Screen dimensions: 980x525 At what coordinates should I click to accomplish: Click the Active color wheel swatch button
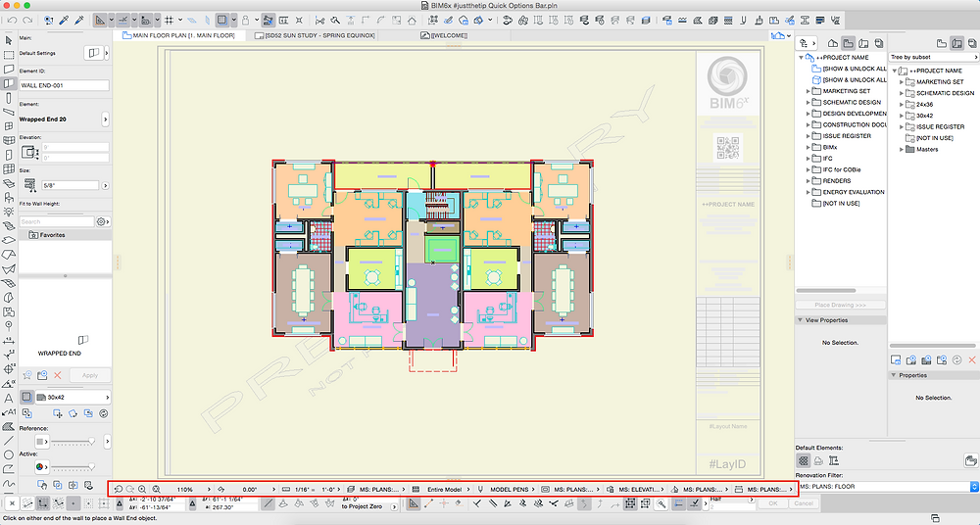(x=41, y=467)
